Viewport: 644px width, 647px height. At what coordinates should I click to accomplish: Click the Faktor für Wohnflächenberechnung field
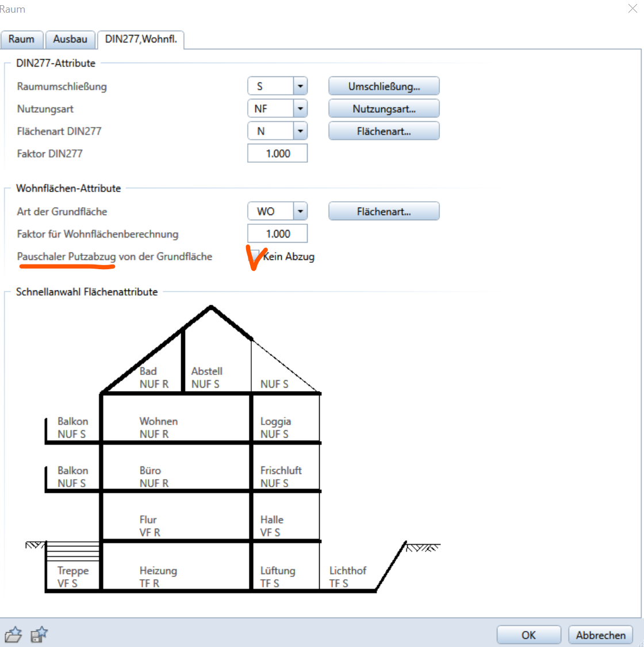pyautogui.click(x=277, y=234)
